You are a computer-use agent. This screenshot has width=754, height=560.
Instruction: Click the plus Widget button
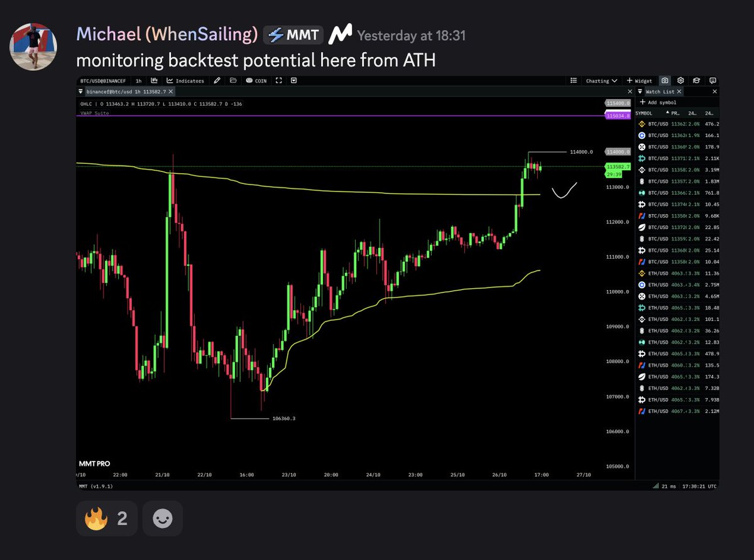639,80
